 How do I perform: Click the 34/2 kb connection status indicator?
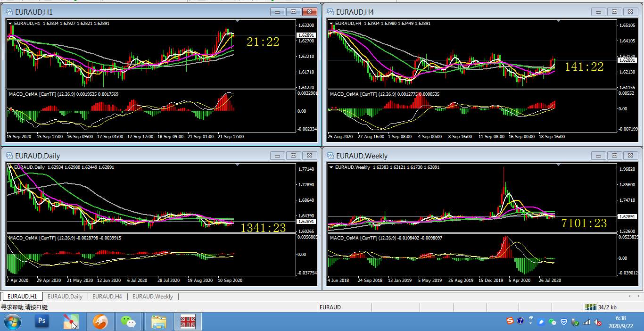[601, 307]
